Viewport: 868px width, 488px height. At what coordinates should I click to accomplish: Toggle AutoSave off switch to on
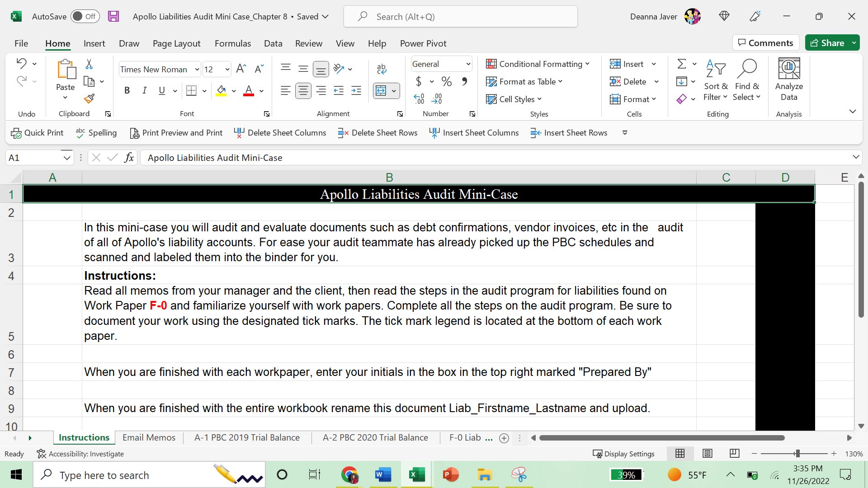(x=85, y=16)
